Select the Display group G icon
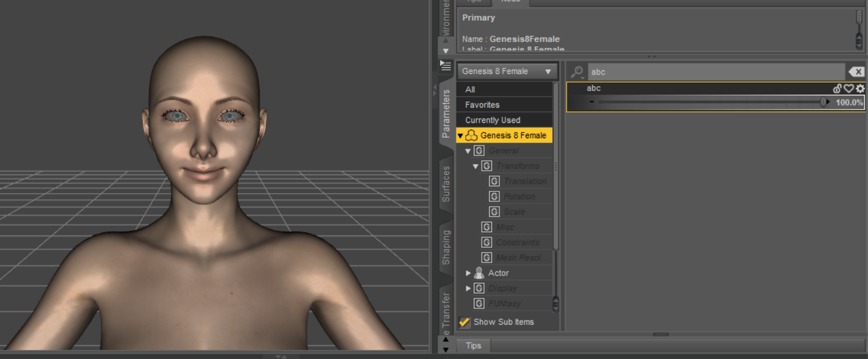868x359 pixels. coord(479,288)
